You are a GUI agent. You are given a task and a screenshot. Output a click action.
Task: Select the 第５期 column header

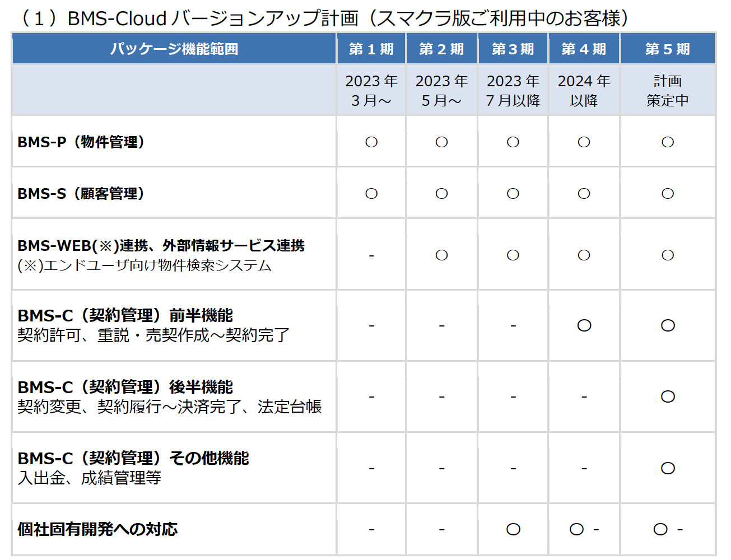667,49
